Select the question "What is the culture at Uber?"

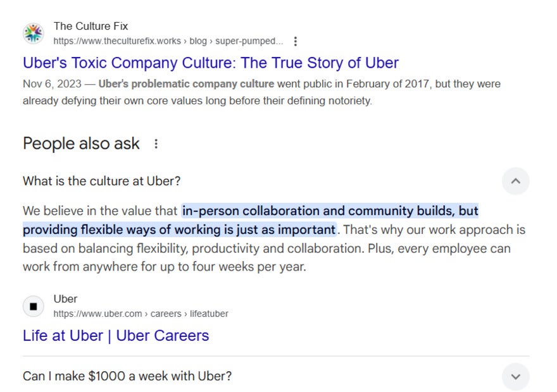[102, 181]
